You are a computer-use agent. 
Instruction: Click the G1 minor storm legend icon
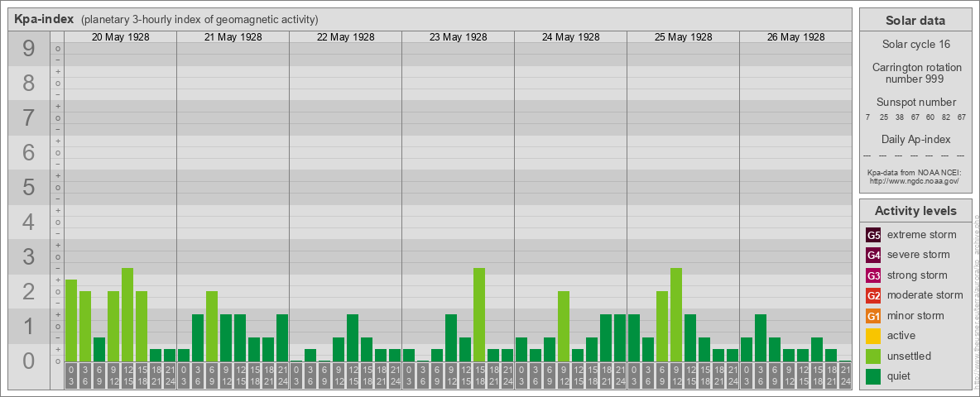click(x=873, y=316)
